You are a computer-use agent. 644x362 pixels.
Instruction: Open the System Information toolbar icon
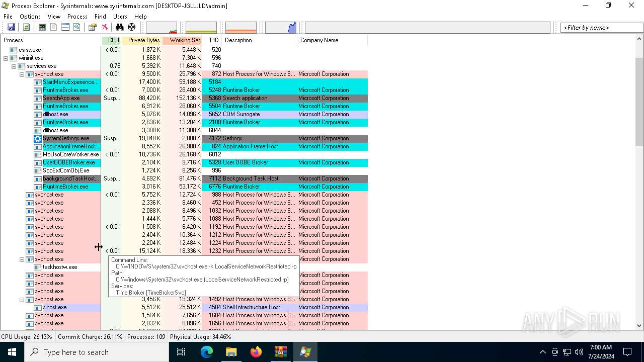pyautogui.click(x=42, y=27)
